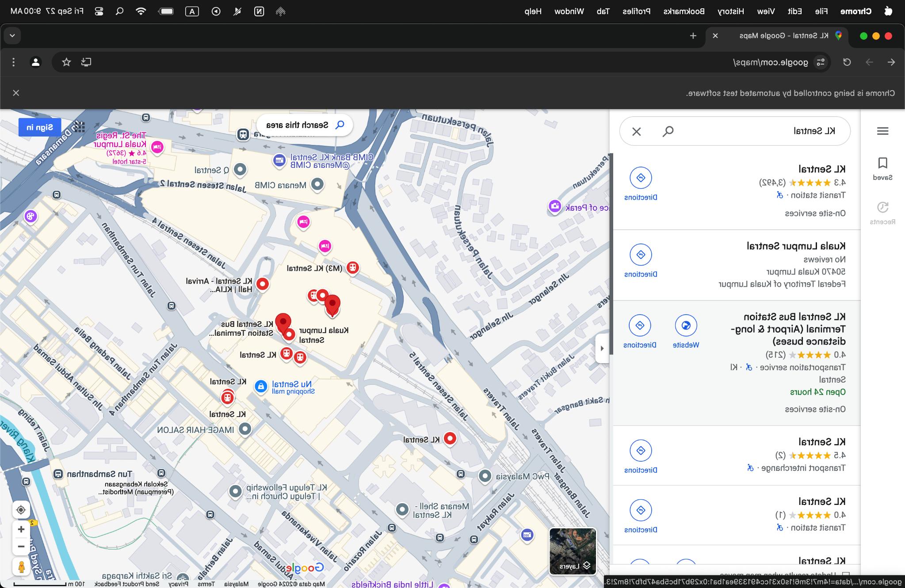This screenshot has width=905, height=588.
Task: Select the Street View Pegman
Action: pos(21,566)
